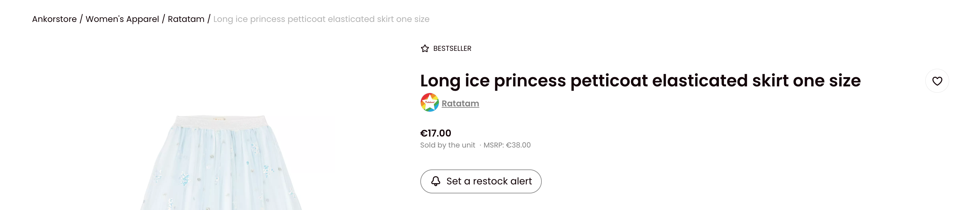Click the blue sequin cluster on skirt
The width and height of the screenshot is (980, 210).
point(184,178)
